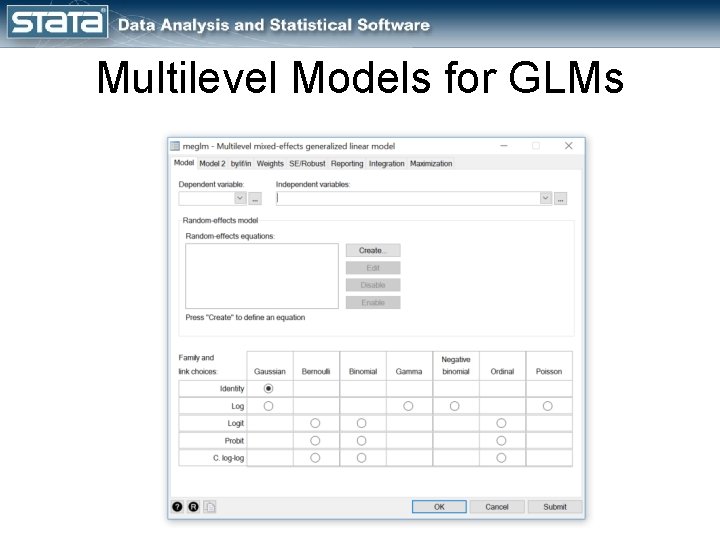Open the Integration tab

point(387,163)
